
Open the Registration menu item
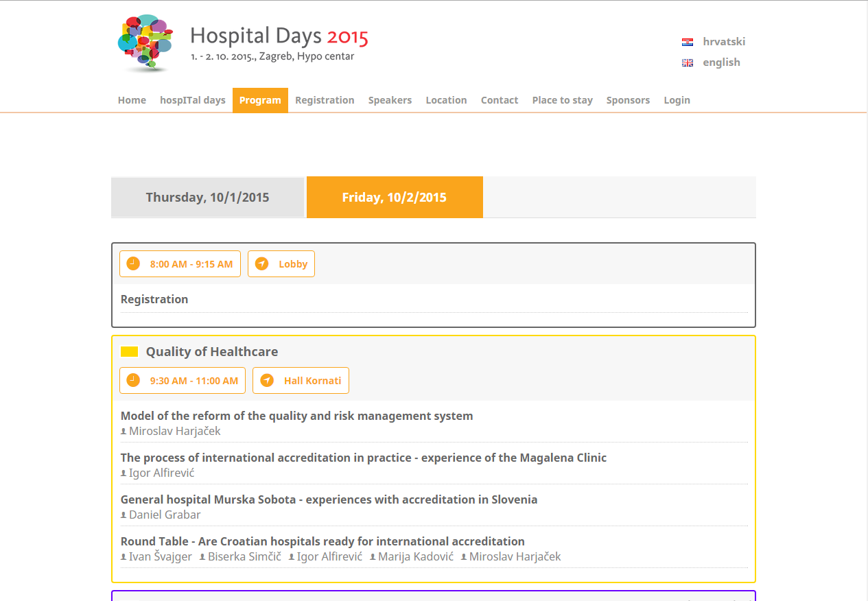point(325,100)
